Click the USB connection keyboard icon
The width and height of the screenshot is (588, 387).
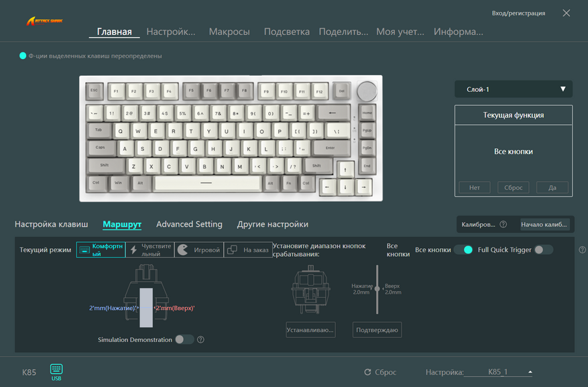pyautogui.click(x=56, y=370)
